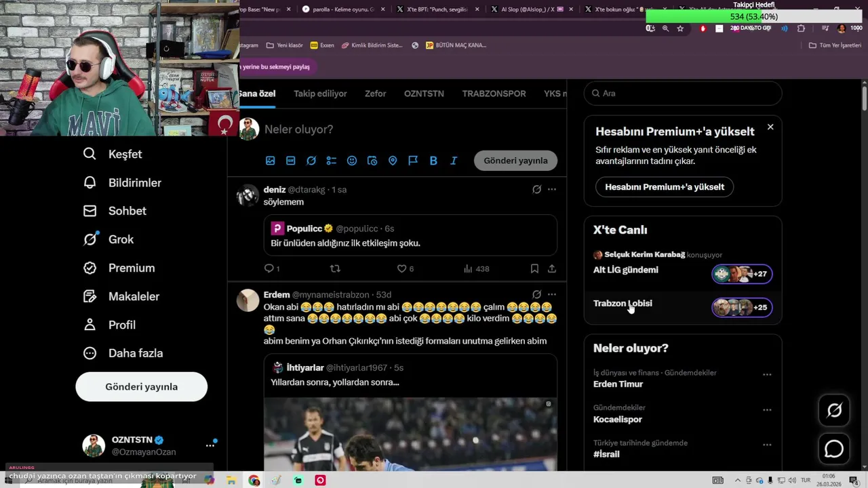Ask Grok about Erdem's post
The image size is (868, 488).
[536, 294]
